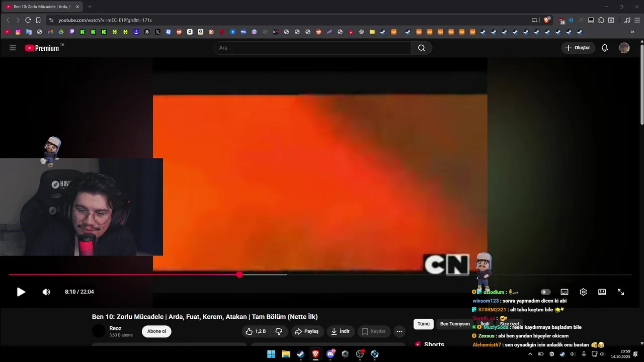This screenshot has height=362, width=644.
Task: Open File Explorer from the taskbar
Action: 286,354
